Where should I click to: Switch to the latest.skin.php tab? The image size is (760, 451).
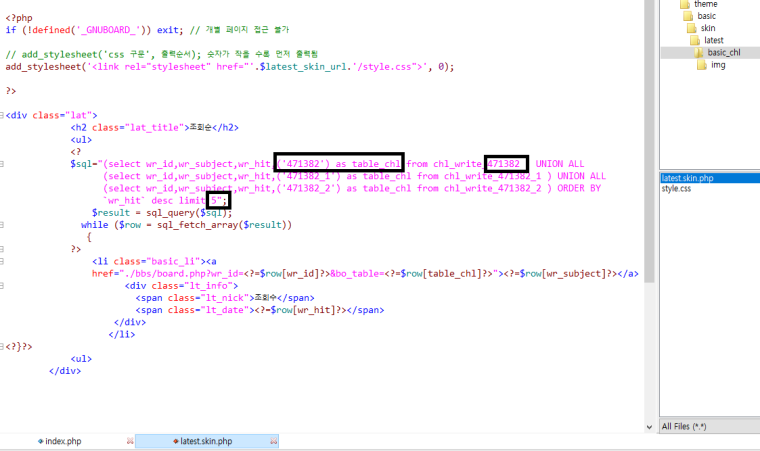tap(206, 441)
